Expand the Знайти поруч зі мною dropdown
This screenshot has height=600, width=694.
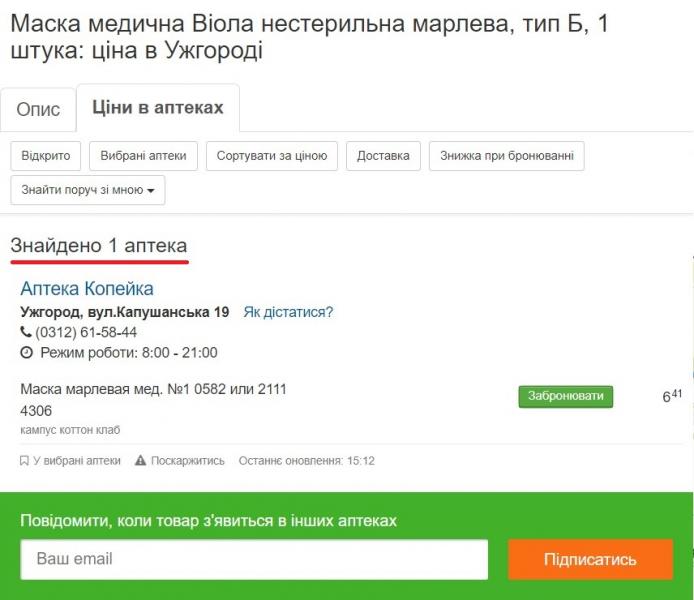click(88, 190)
